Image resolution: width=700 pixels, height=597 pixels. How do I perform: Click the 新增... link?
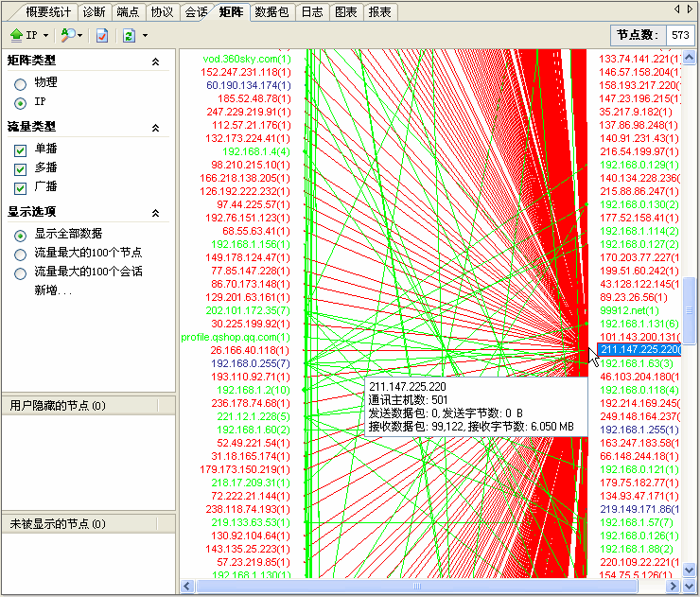click(x=53, y=290)
